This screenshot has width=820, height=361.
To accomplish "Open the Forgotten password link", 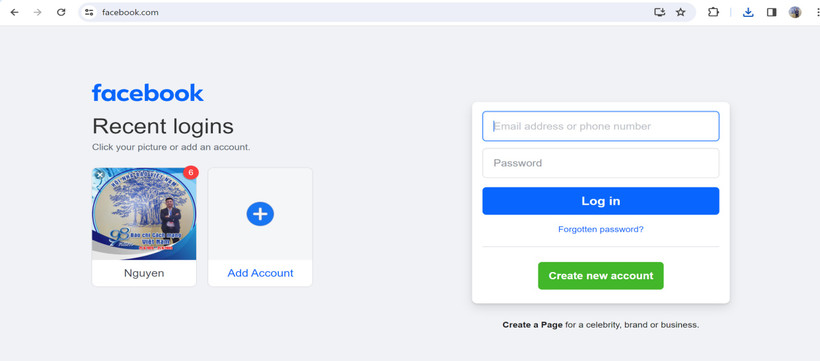I will (600, 229).
